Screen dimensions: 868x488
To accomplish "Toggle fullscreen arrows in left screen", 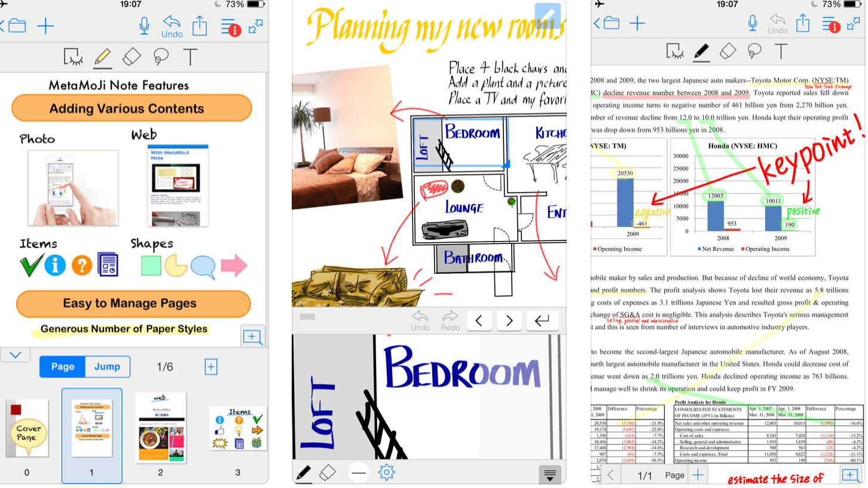I will click(256, 26).
